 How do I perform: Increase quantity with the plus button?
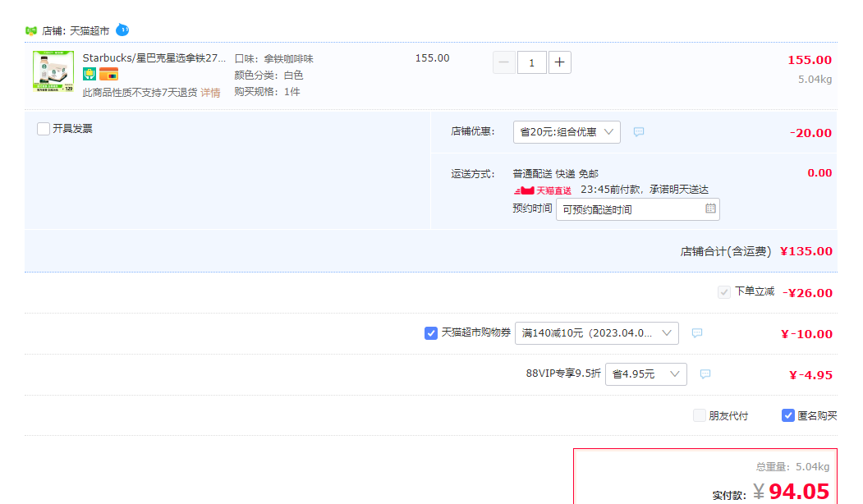tap(560, 62)
